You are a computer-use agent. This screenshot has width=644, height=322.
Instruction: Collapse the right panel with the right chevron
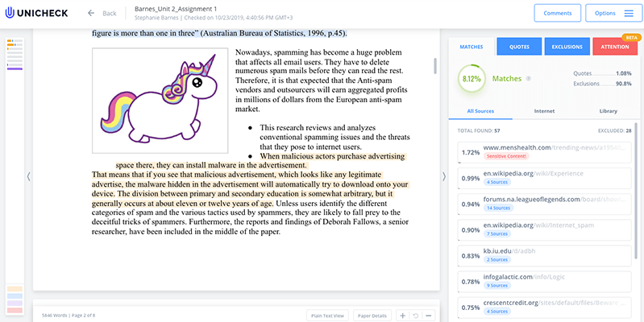click(444, 176)
